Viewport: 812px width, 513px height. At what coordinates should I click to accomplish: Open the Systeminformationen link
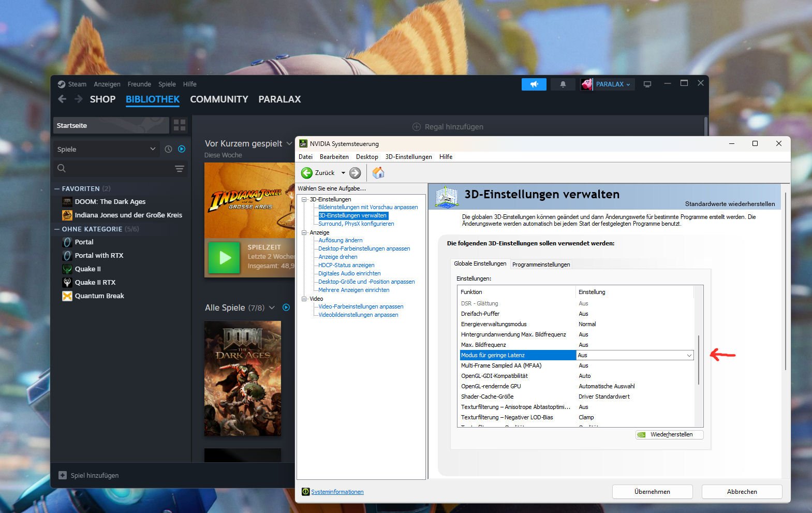click(337, 492)
